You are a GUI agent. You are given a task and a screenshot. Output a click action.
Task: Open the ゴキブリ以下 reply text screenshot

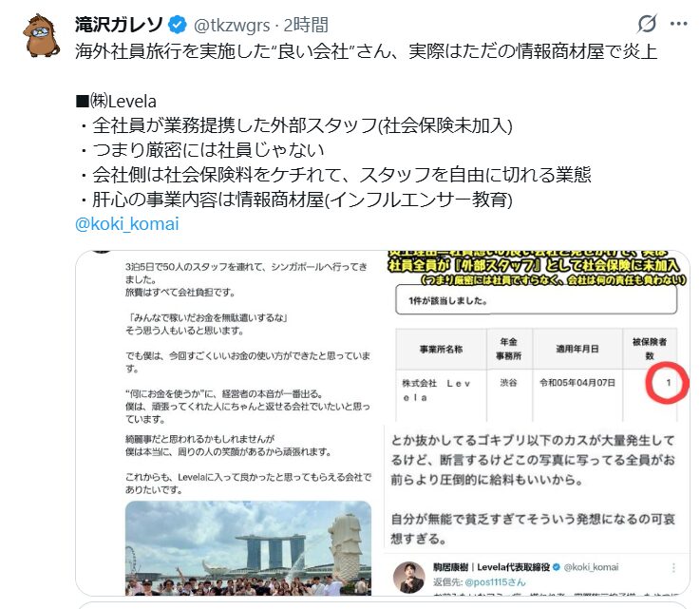point(537,488)
